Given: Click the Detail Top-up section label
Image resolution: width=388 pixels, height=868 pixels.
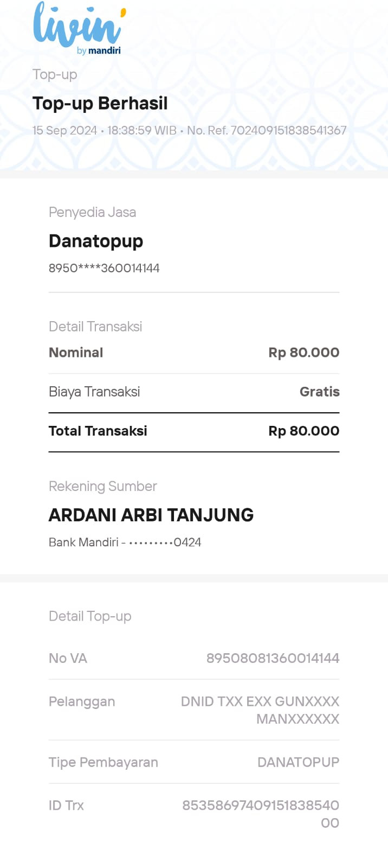Looking at the screenshot, I should pos(90,616).
